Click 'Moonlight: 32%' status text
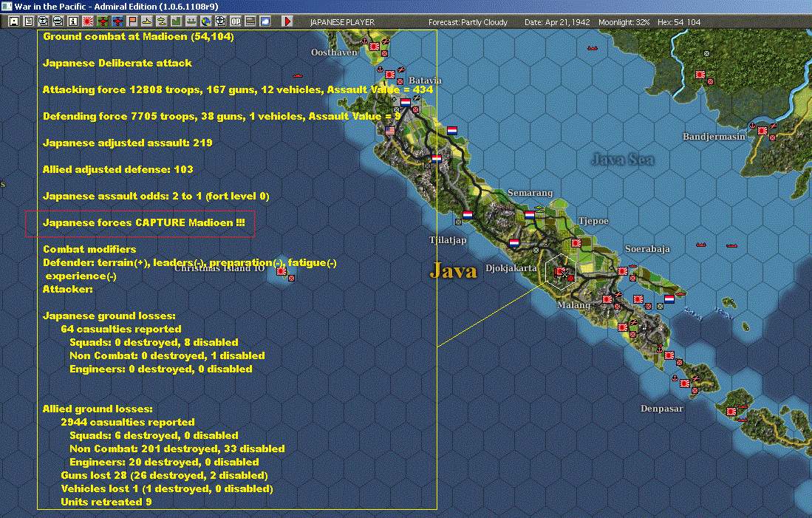Viewport: 812px width, 518px height. [624, 22]
